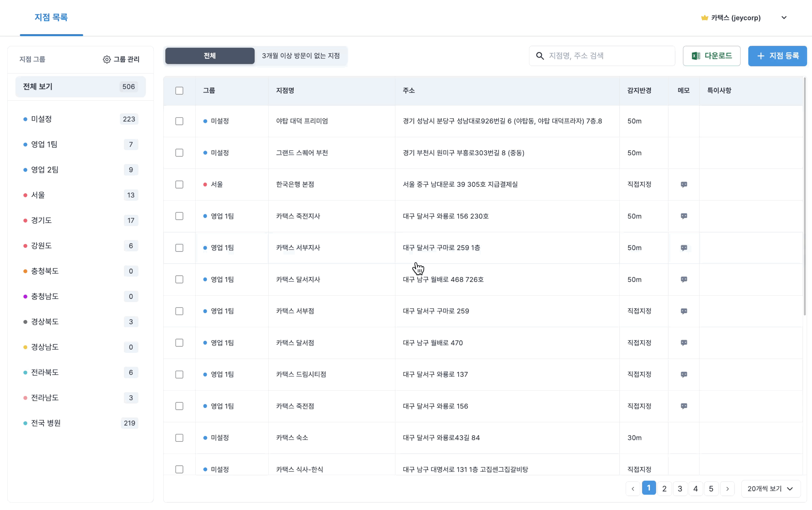This screenshot has height=510, width=812.
Task: Click the gear icon for 그룹 관리
Action: (106, 59)
